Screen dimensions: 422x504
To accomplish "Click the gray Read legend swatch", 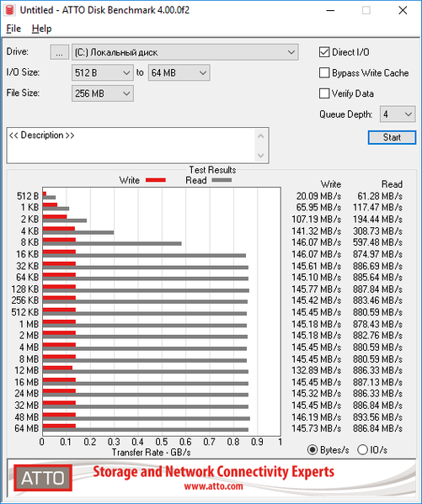I will tap(222, 180).
